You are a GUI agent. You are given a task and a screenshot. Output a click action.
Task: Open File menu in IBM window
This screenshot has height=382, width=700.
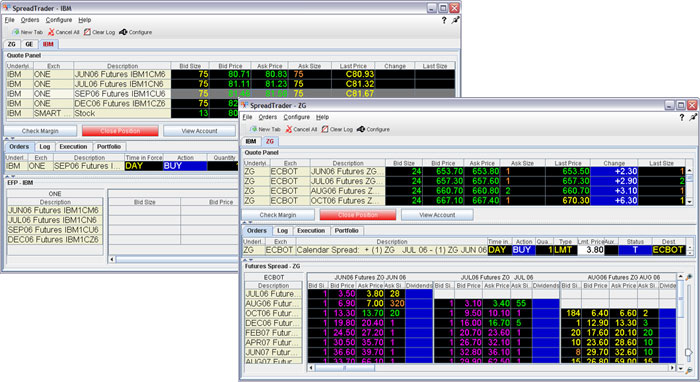coord(9,20)
